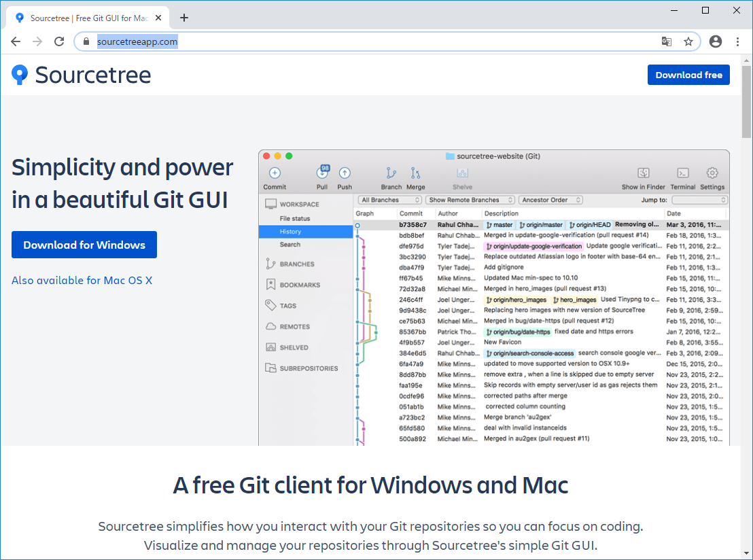Click the master branch tag
Image resolution: width=753 pixels, height=560 pixels.
click(x=499, y=225)
